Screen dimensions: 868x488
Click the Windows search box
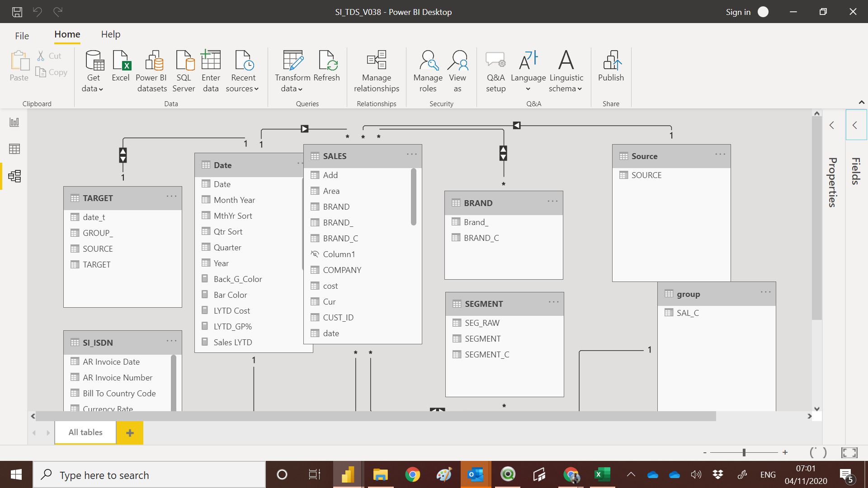[149, 475]
